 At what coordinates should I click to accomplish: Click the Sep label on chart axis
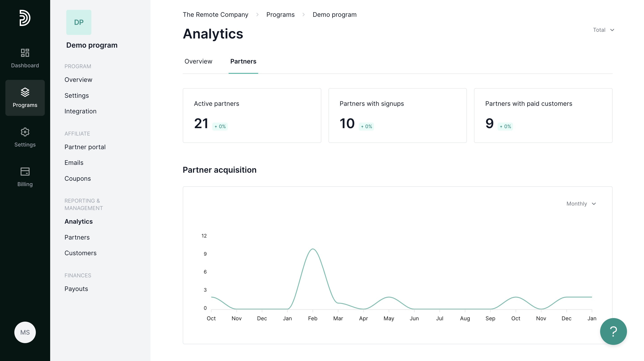(490, 319)
